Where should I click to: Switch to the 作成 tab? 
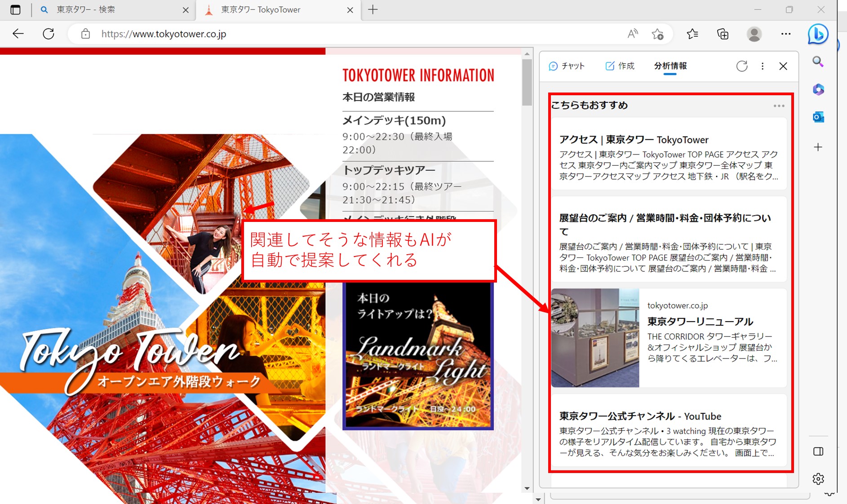point(620,66)
